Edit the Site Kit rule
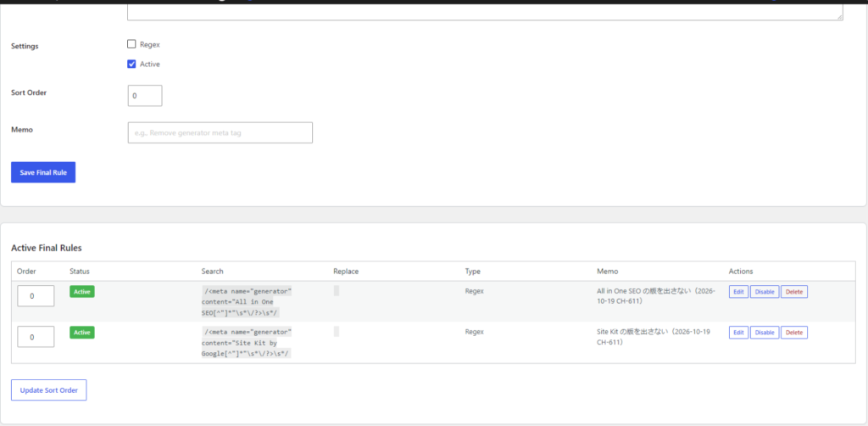This screenshot has height=426, width=868. click(738, 333)
